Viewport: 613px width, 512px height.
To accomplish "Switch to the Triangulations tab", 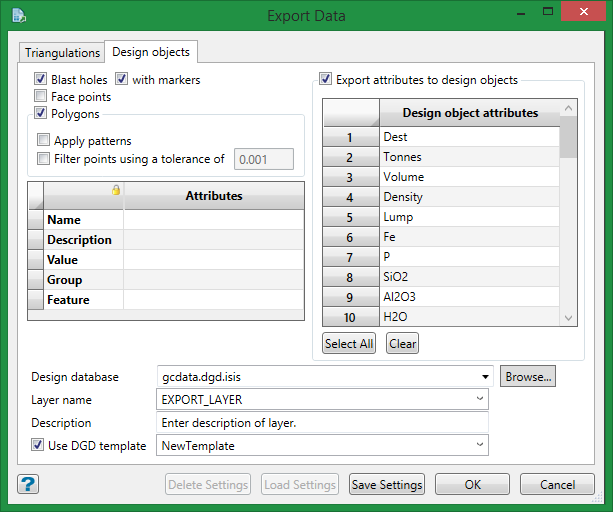I will click(x=62, y=52).
